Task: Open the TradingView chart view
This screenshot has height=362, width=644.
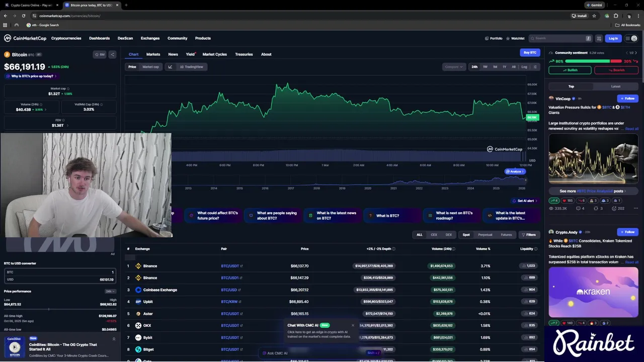Action: 191,67
